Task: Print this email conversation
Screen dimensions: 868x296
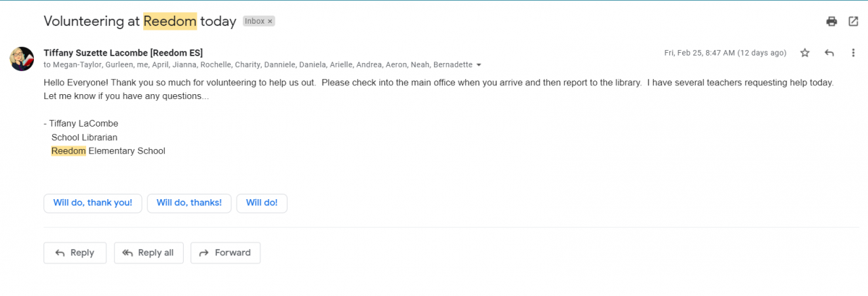Action: click(x=831, y=21)
